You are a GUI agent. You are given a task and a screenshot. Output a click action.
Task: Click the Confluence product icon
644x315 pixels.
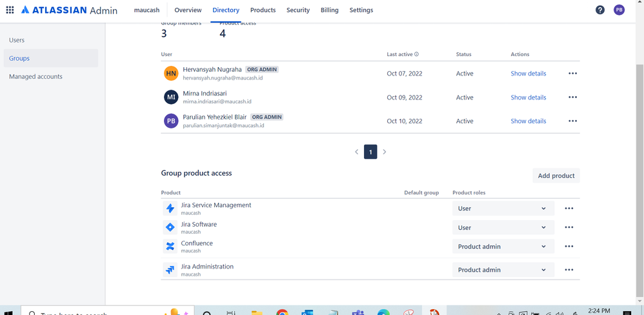point(170,247)
